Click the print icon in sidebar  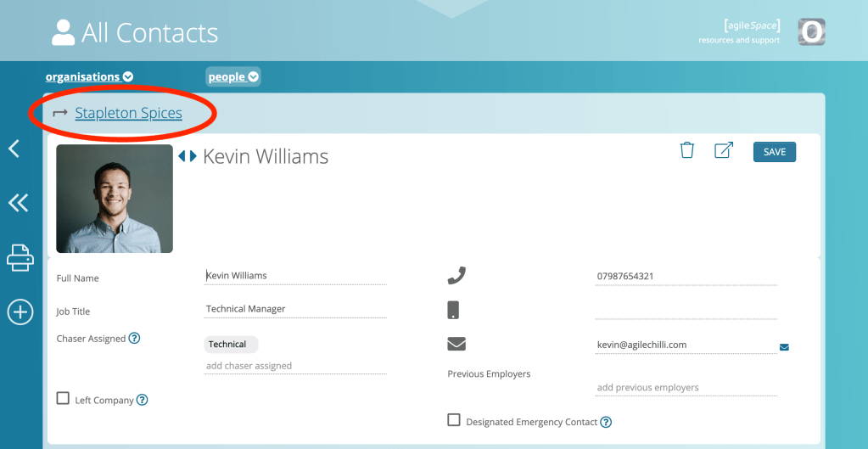point(20,256)
